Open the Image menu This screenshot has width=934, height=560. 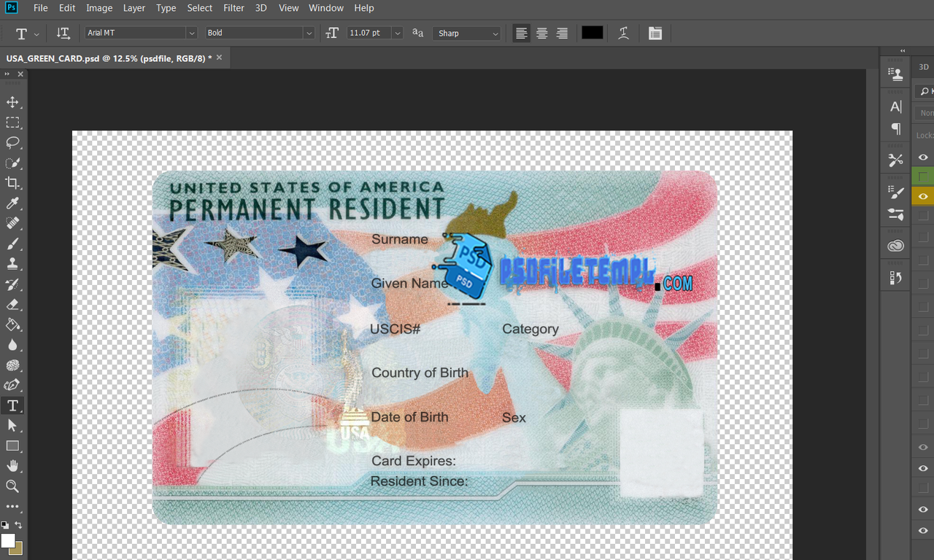[99, 8]
